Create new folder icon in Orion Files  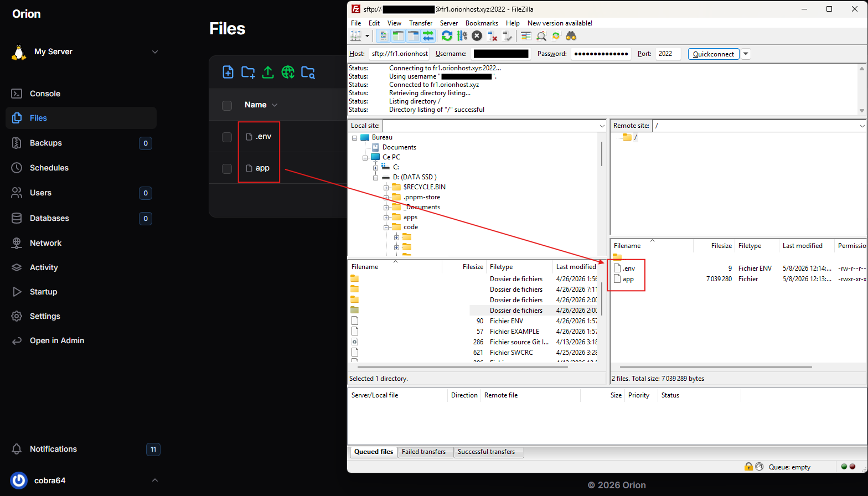tap(248, 72)
